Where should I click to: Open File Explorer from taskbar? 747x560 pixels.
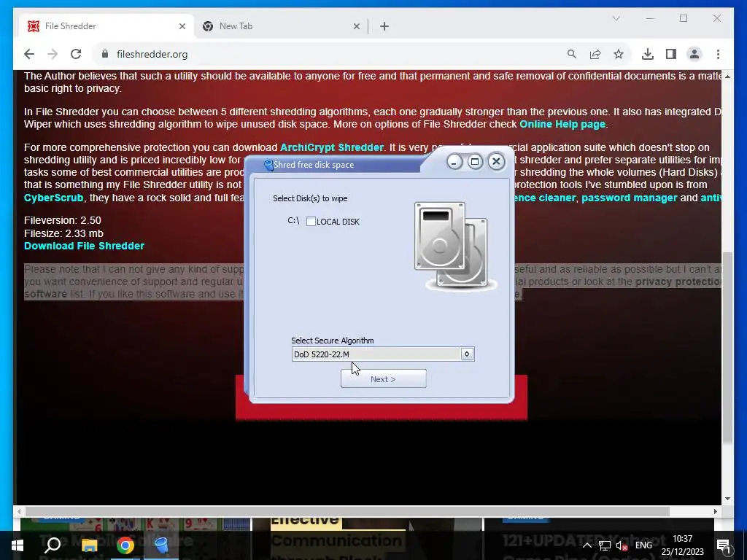(89, 545)
